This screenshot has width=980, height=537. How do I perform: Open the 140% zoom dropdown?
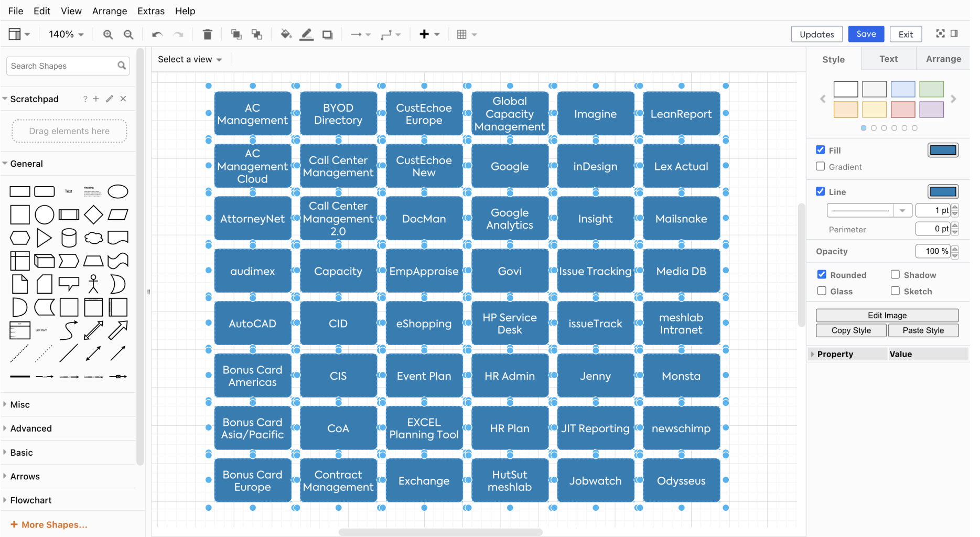pos(66,34)
